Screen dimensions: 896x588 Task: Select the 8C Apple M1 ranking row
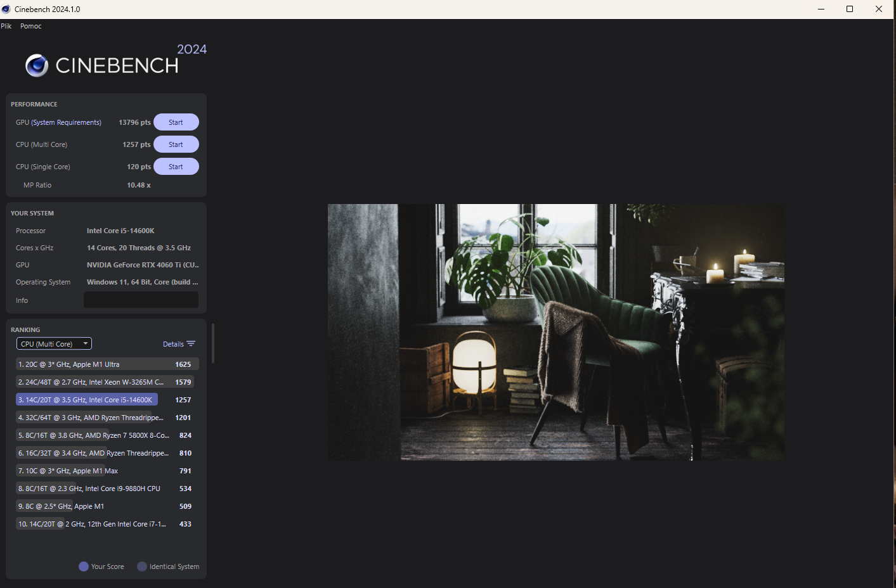click(x=107, y=506)
